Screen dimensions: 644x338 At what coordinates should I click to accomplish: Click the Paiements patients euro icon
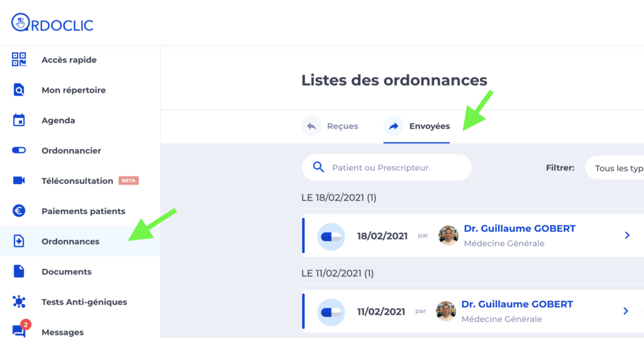(x=19, y=211)
